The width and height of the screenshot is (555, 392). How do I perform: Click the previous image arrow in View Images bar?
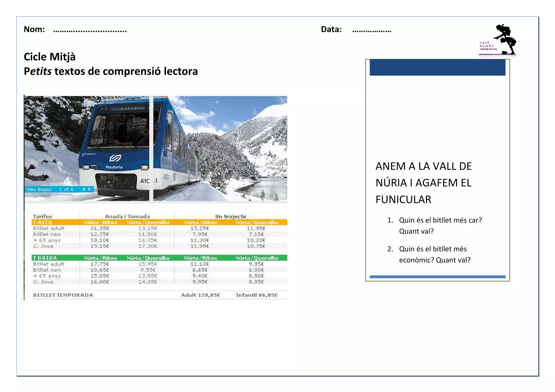(x=84, y=189)
